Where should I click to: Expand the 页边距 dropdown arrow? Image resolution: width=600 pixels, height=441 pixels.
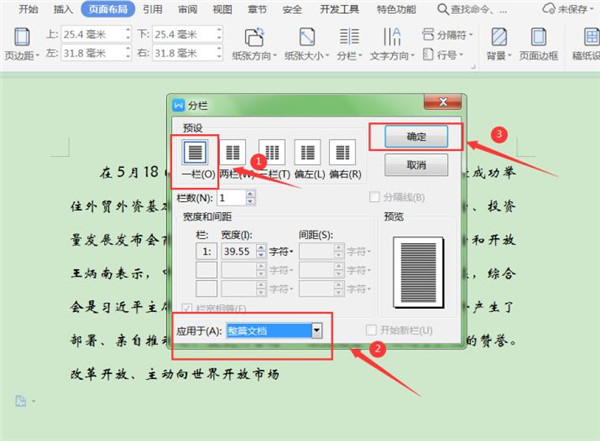point(38,56)
